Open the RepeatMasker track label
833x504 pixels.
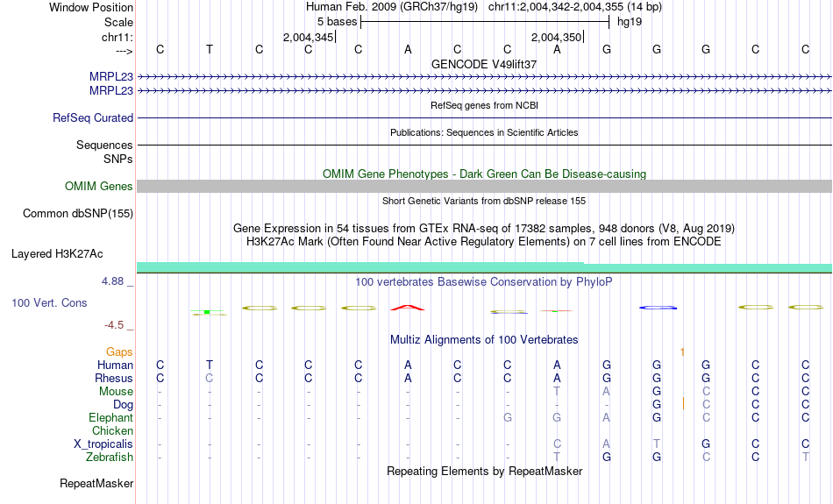point(96,483)
